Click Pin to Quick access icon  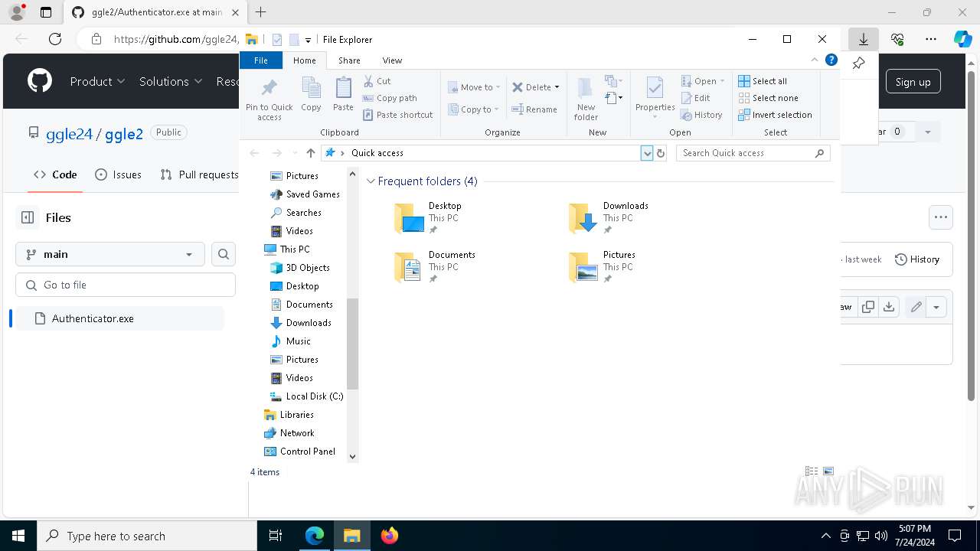click(x=269, y=99)
